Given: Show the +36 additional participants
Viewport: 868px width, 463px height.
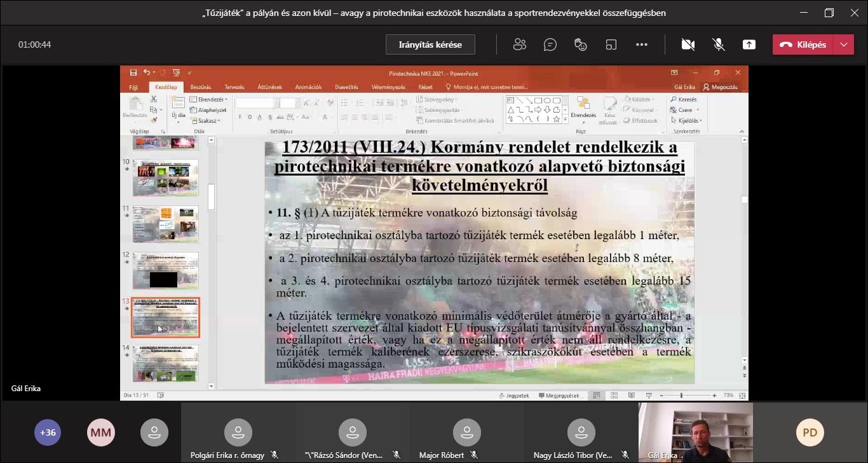Looking at the screenshot, I should (48, 432).
